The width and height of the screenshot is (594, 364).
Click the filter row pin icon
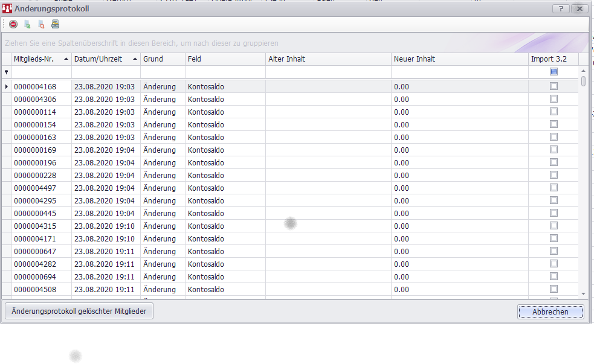7,72
